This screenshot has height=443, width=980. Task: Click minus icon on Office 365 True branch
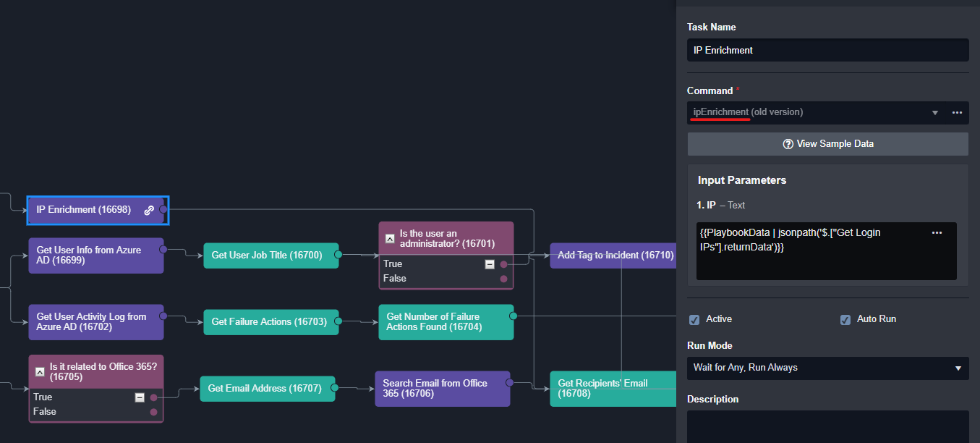[x=140, y=397]
